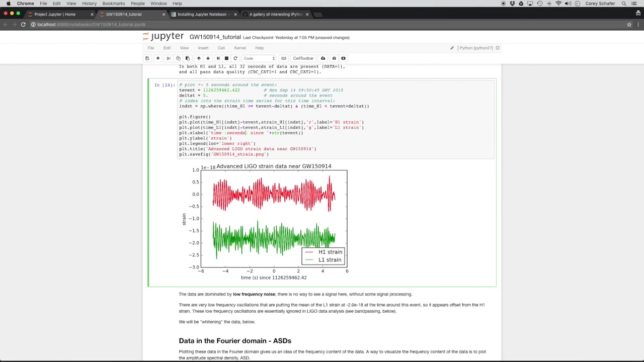Click the plt.savefig code line
This screenshot has height=362, width=644.
click(x=224, y=154)
